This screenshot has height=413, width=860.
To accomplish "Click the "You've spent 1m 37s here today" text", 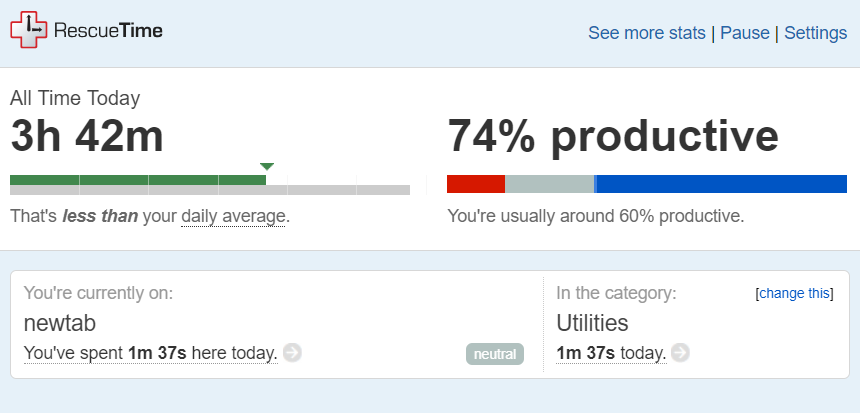I will point(151,353).
